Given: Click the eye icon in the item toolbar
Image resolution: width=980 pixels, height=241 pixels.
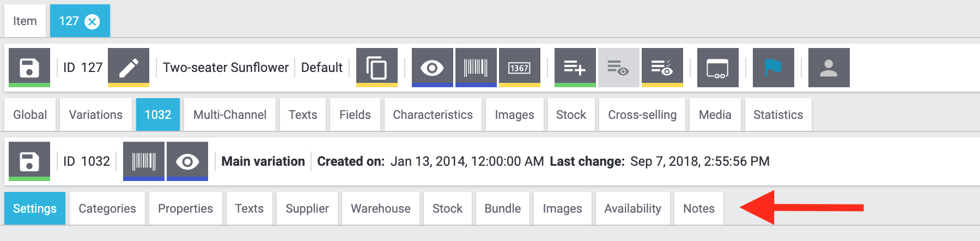Looking at the screenshot, I should [432, 68].
